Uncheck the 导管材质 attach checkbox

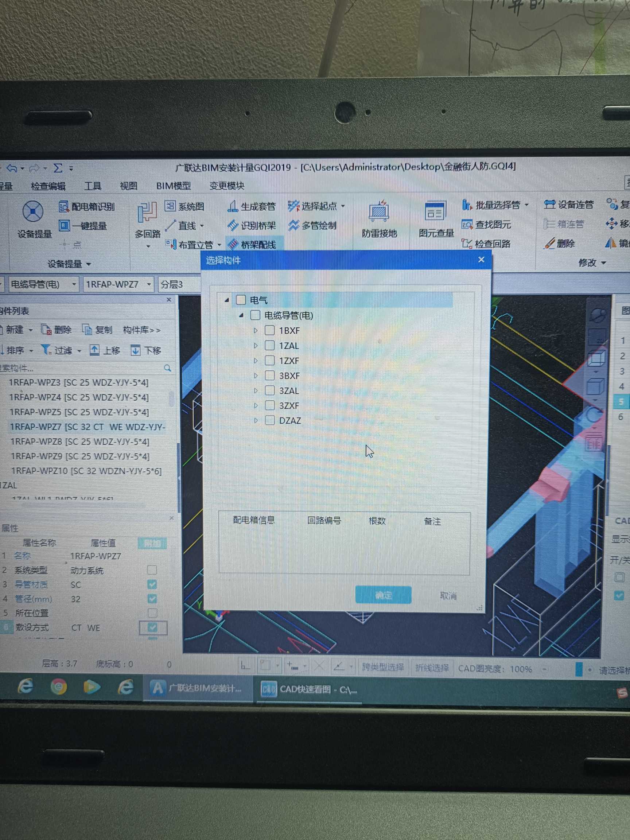(152, 584)
